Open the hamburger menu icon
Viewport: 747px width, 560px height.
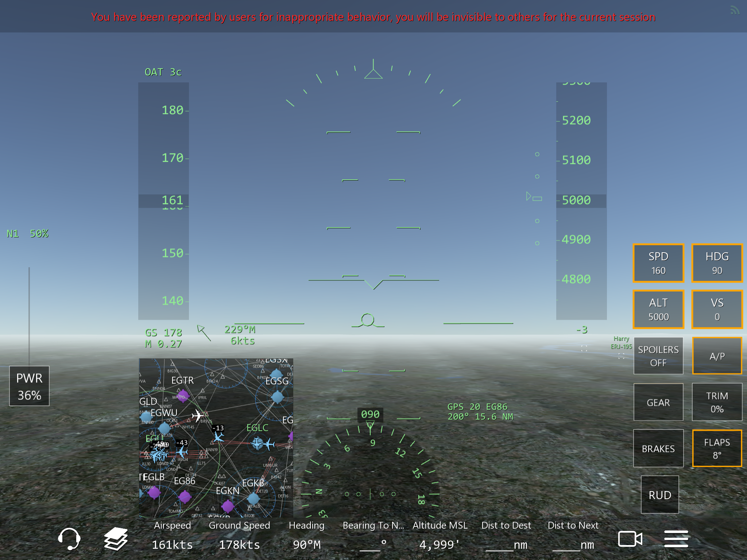coord(676,539)
